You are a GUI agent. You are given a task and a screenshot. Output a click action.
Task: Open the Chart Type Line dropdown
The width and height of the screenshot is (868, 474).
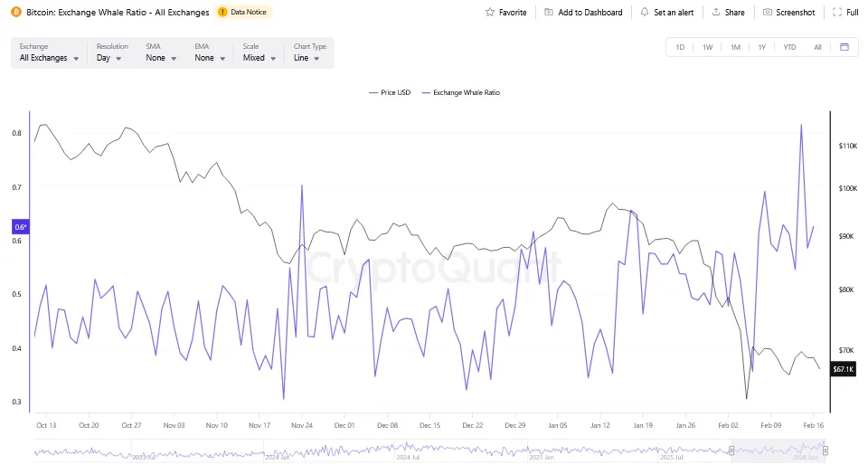tap(307, 58)
